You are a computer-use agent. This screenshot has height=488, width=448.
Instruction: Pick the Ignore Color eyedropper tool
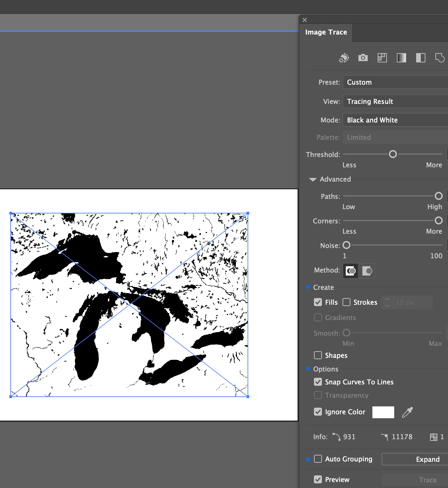tap(407, 412)
